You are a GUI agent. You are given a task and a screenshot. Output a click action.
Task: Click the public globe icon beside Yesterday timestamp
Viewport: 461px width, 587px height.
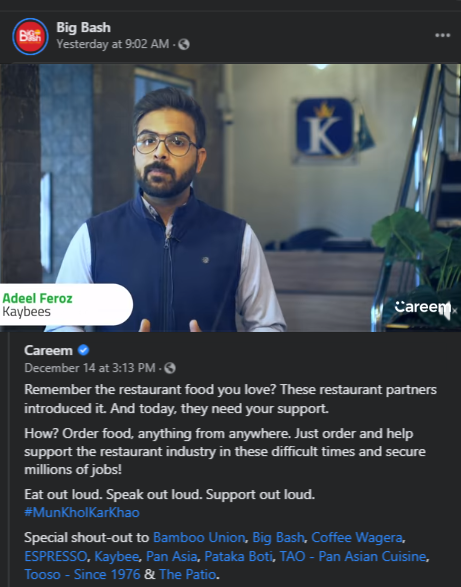(x=184, y=45)
